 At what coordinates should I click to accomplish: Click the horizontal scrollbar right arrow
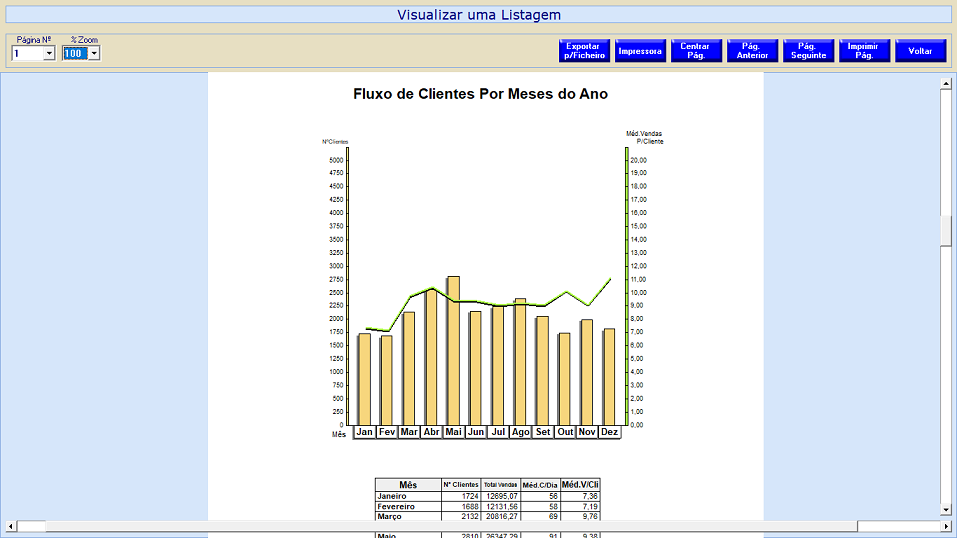tap(946, 526)
